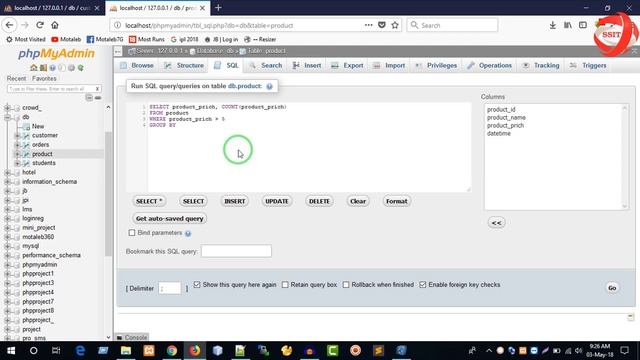Click the Bind parameters help icon
Screen dimensions: 640x360
tap(188, 233)
